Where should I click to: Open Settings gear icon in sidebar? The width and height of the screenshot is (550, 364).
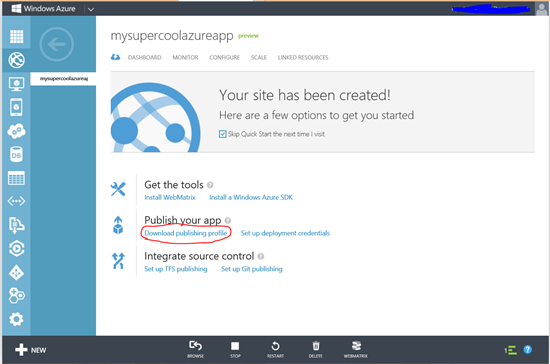pos(16,319)
